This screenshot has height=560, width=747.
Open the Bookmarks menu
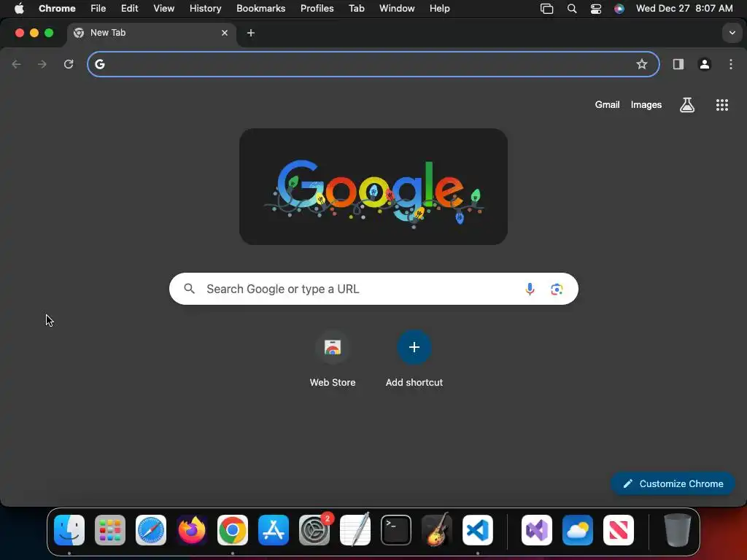[x=260, y=9]
